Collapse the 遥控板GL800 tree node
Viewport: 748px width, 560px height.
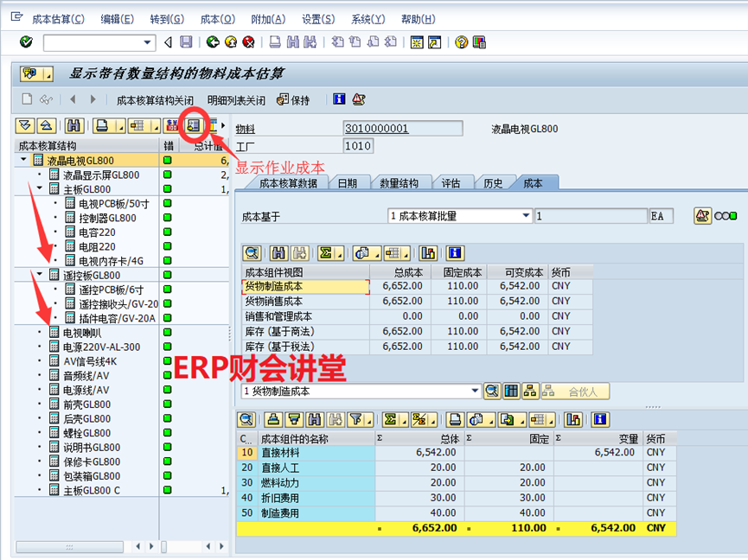[40, 275]
